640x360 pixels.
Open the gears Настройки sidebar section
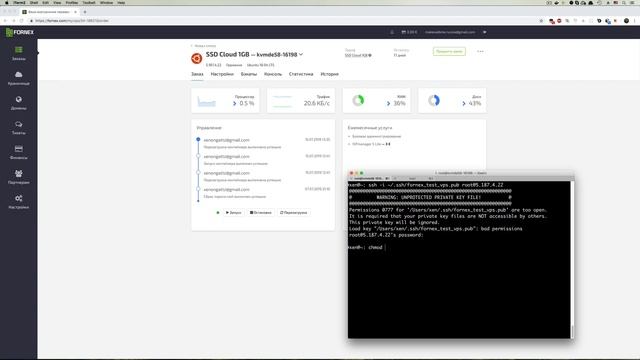tap(18, 202)
